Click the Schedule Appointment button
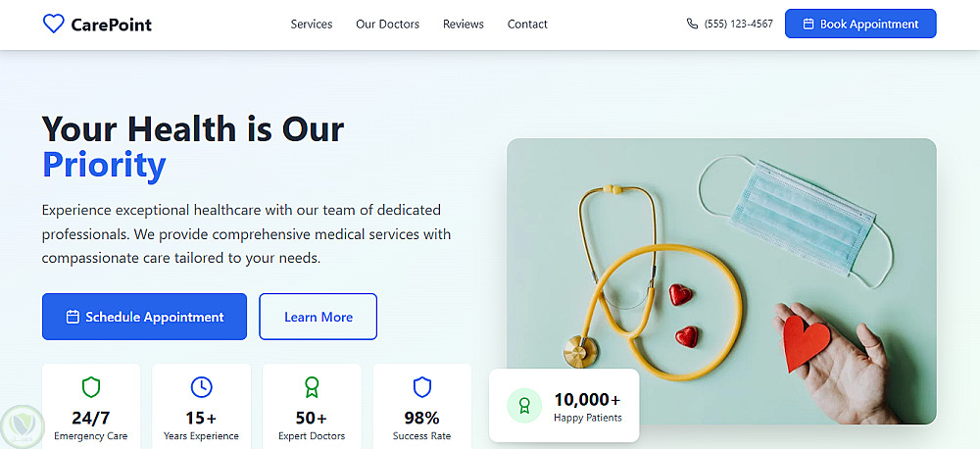Image resolution: width=980 pixels, height=449 pixels. (144, 317)
